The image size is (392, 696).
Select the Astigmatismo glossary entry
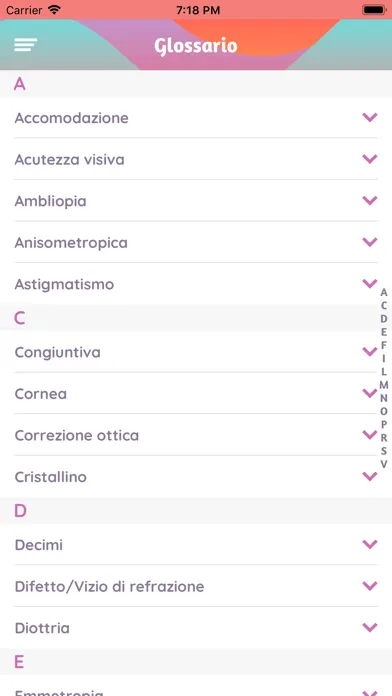(196, 284)
